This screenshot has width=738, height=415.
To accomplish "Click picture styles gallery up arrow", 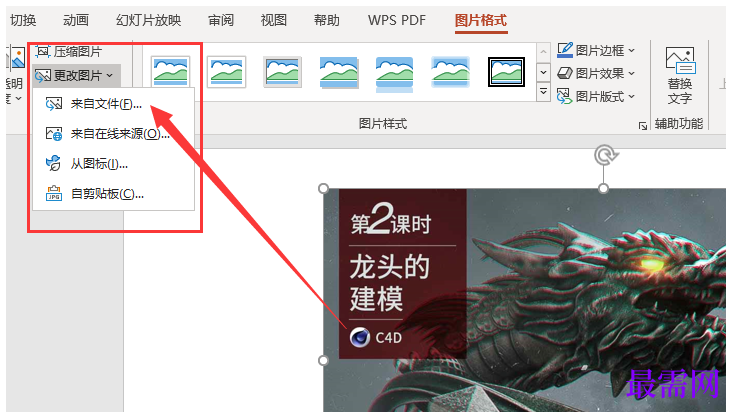I will (543, 52).
